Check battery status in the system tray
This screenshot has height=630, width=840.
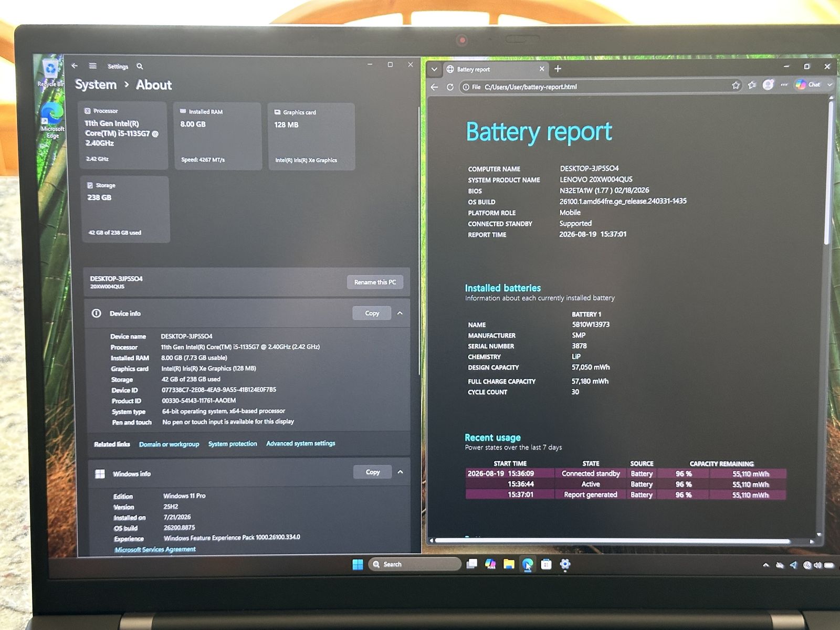tap(829, 565)
